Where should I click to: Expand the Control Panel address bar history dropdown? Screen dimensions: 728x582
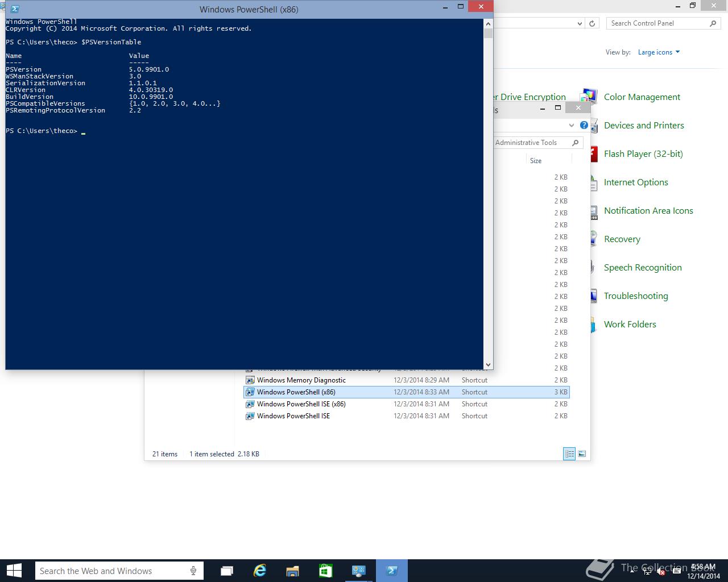click(580, 23)
